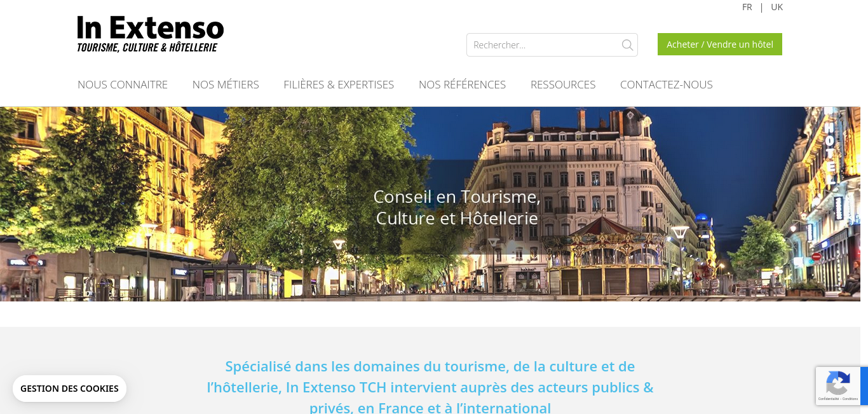
Task: Click the reCAPTCHA Conditions link
Action: [x=850, y=399]
